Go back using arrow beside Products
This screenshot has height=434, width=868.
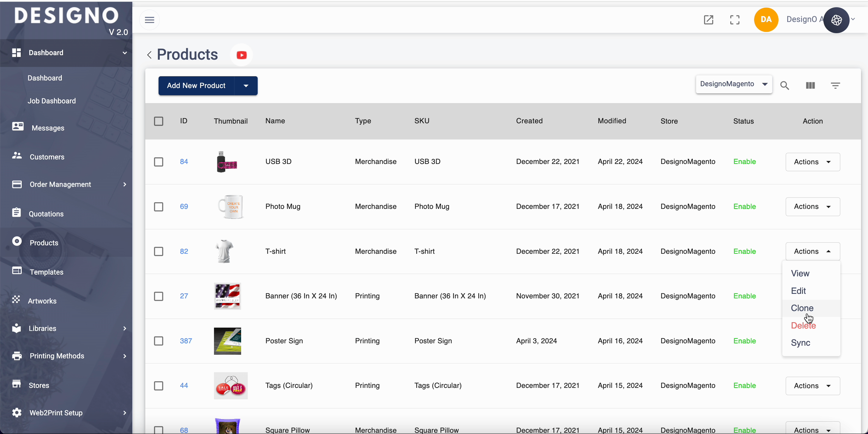point(149,55)
